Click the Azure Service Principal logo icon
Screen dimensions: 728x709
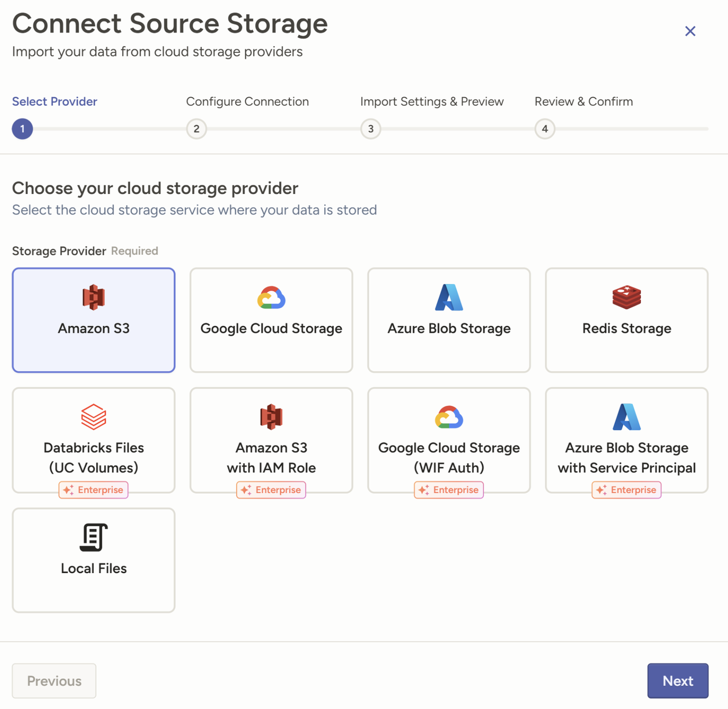pyautogui.click(x=627, y=417)
